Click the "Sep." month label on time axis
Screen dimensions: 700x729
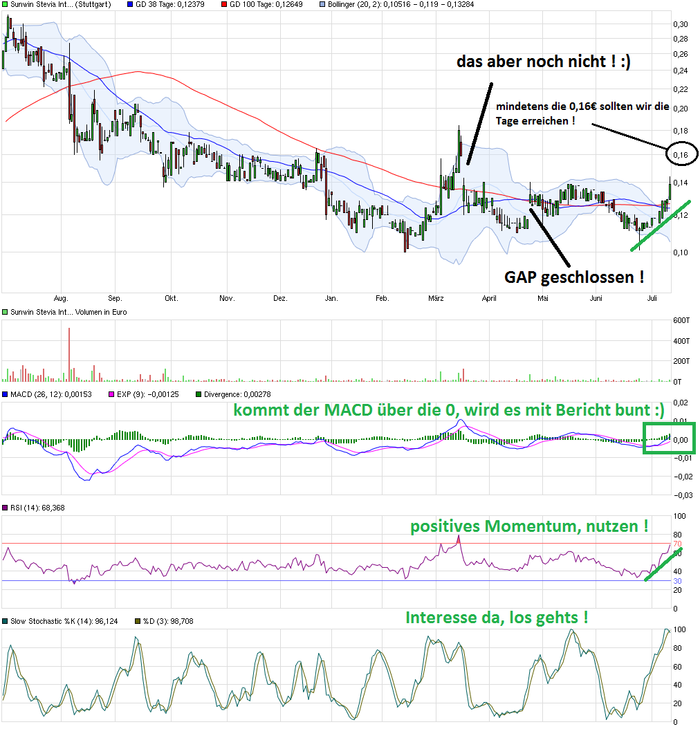[x=115, y=299]
